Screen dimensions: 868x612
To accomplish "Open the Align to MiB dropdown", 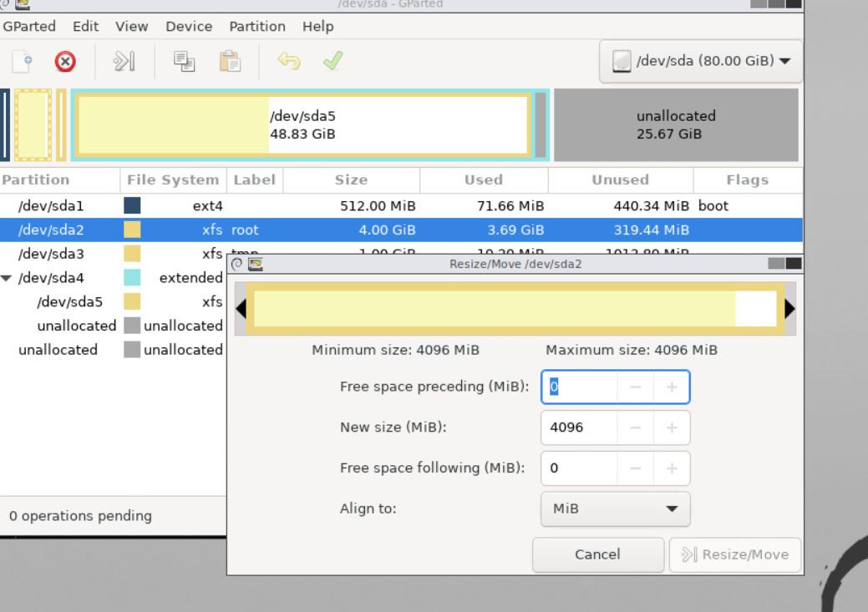I will click(615, 508).
